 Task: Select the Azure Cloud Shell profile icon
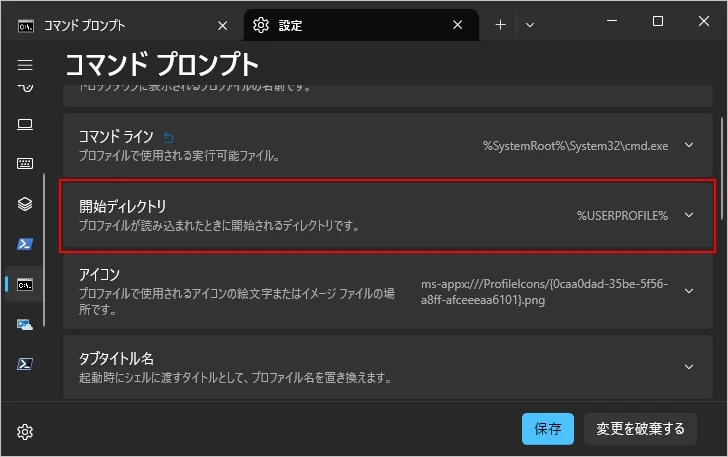pyautogui.click(x=25, y=324)
